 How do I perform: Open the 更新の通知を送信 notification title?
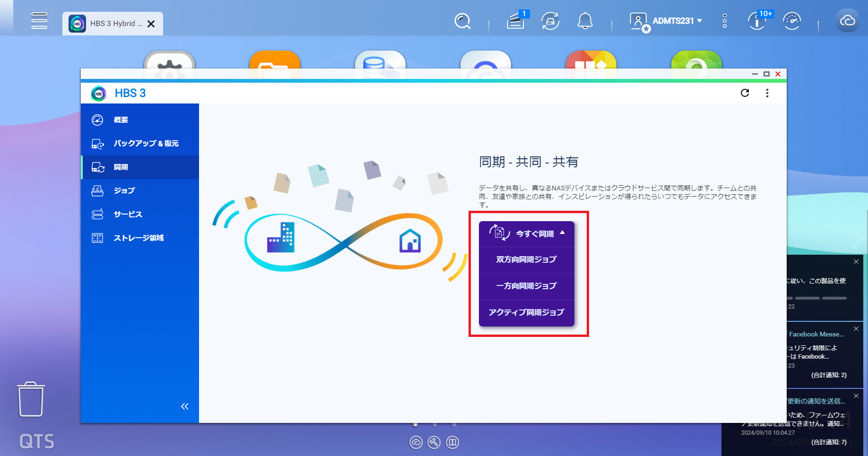coord(816,401)
